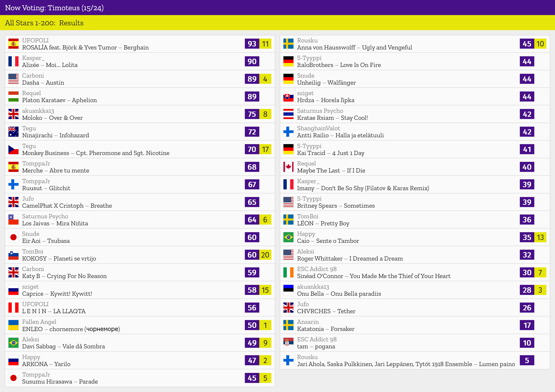Select username 'ESC Addict 98' above tam – pogana

[317, 339]
